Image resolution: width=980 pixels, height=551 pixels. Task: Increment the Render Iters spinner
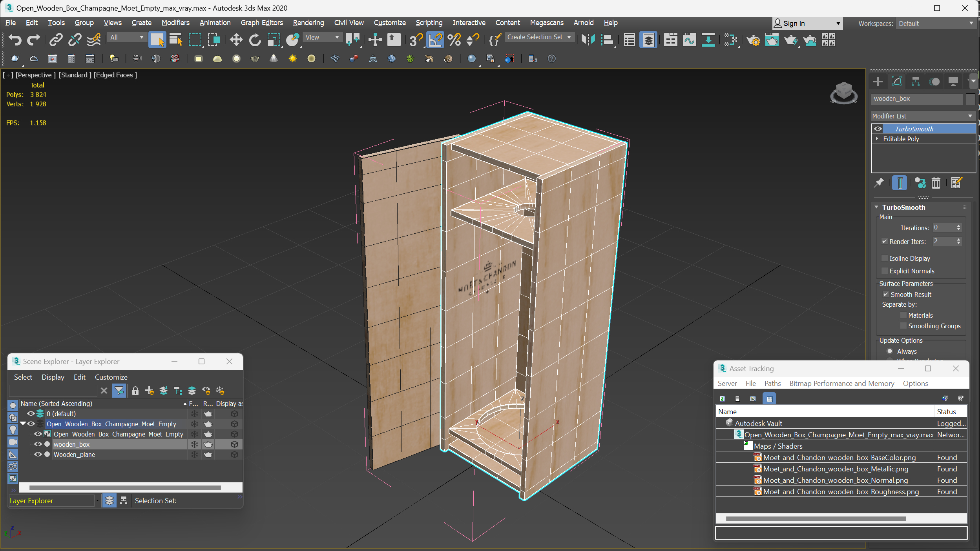click(x=959, y=239)
